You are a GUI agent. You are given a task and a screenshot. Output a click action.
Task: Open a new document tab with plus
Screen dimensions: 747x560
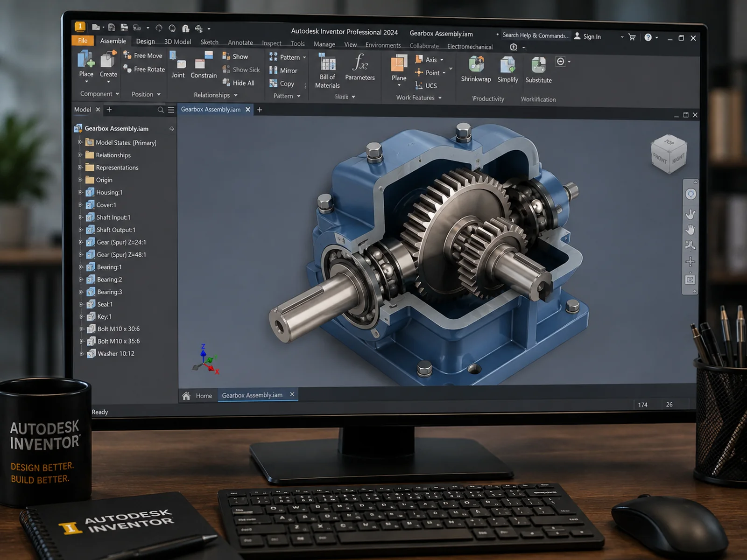[260, 110]
